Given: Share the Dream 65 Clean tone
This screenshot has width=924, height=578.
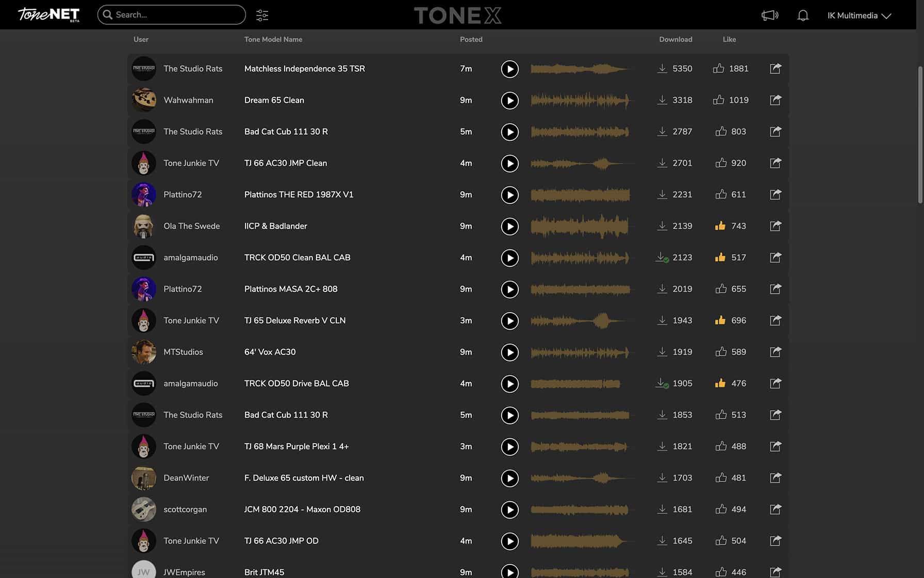Looking at the screenshot, I should (775, 100).
